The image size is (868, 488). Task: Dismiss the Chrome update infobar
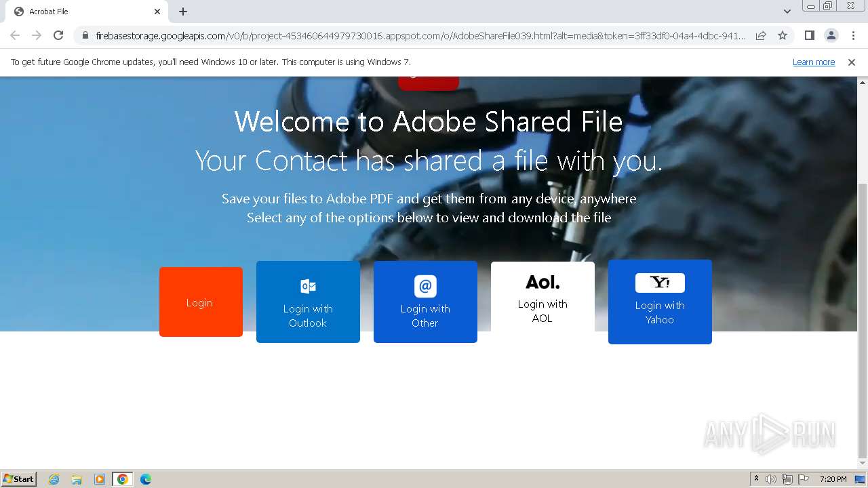click(852, 62)
